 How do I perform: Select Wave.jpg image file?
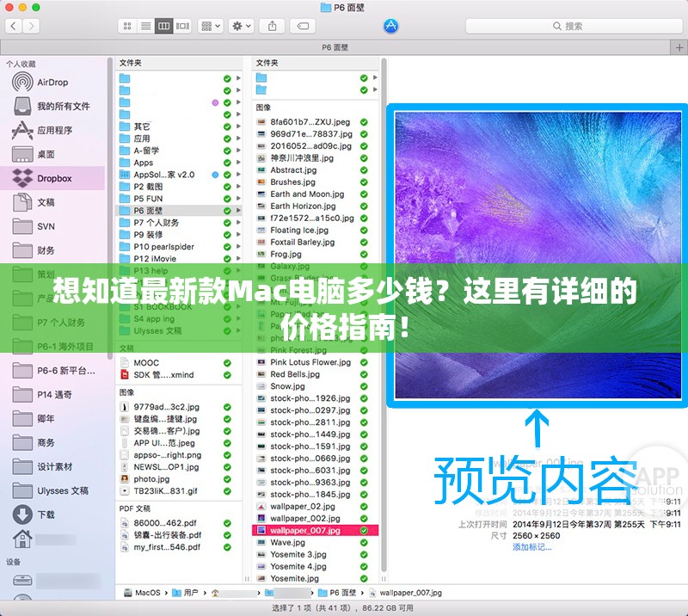point(315,542)
